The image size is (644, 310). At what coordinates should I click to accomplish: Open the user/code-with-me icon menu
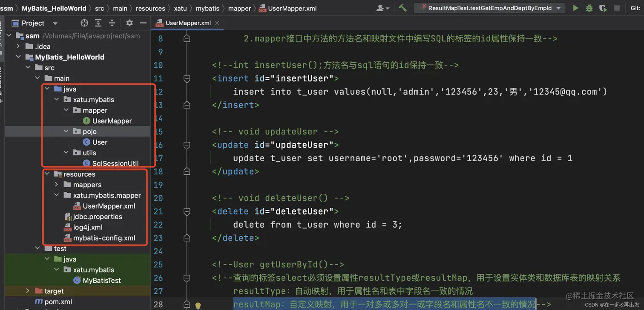tap(382, 8)
